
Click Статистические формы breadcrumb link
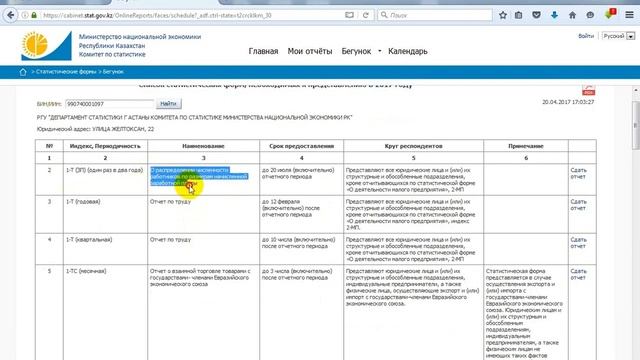click(x=66, y=71)
